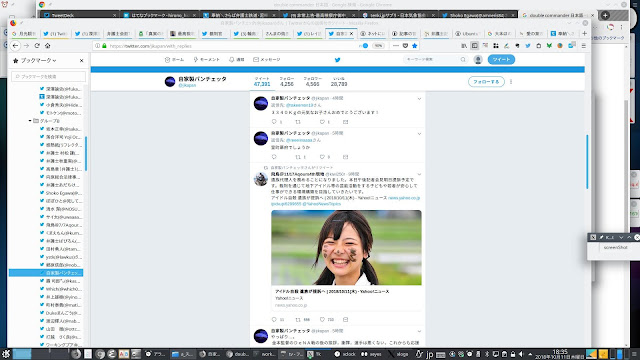This screenshot has width=640, height=360.
Task: Like the tweet with Yahoo card
Action: pyautogui.click(x=322, y=319)
